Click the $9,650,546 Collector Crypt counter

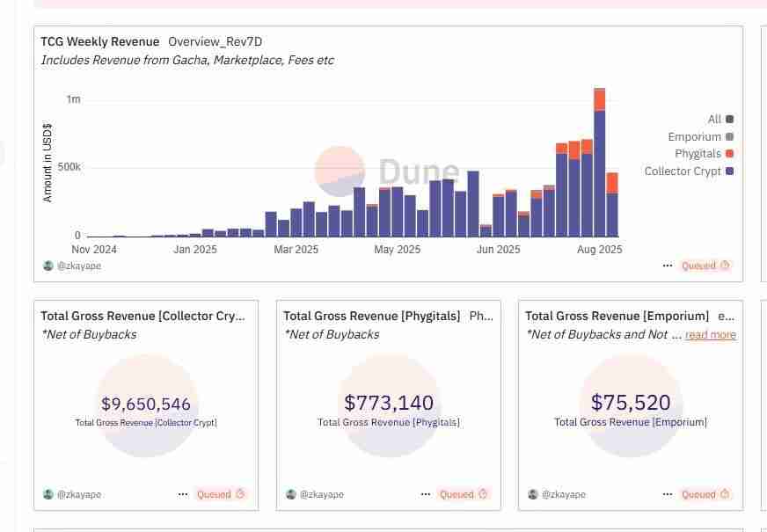tap(146, 404)
